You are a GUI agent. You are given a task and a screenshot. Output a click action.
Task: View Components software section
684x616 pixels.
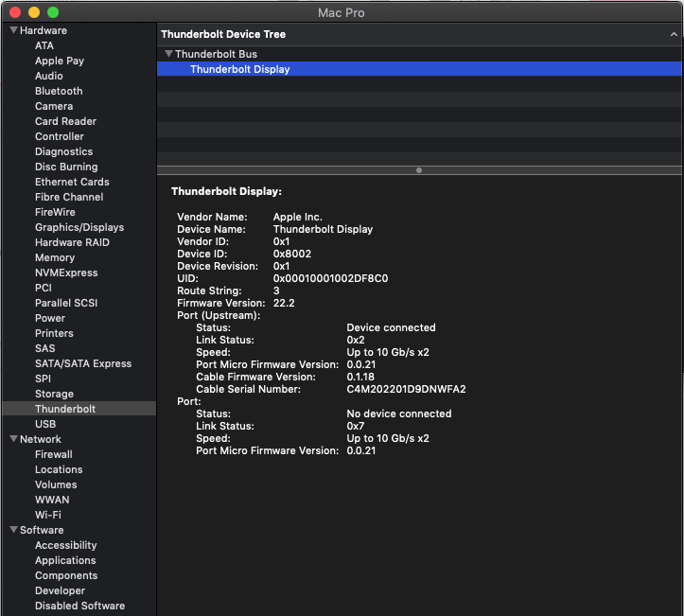(66, 575)
